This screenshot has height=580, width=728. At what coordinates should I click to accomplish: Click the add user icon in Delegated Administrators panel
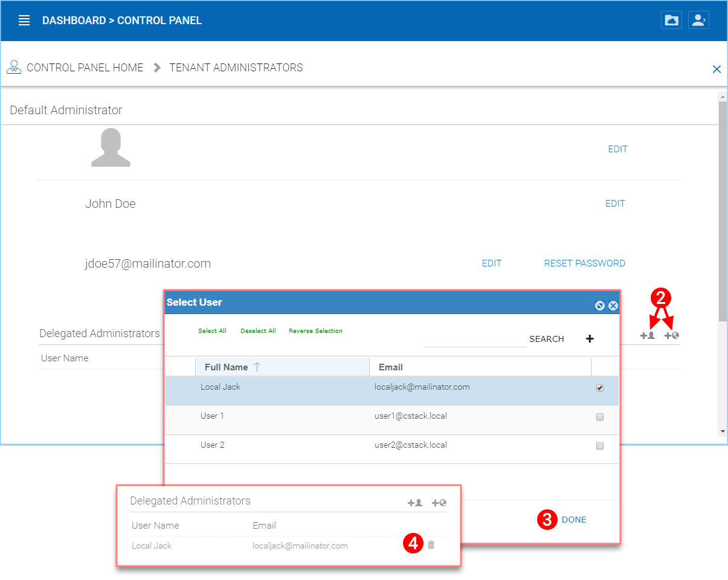[x=415, y=502]
